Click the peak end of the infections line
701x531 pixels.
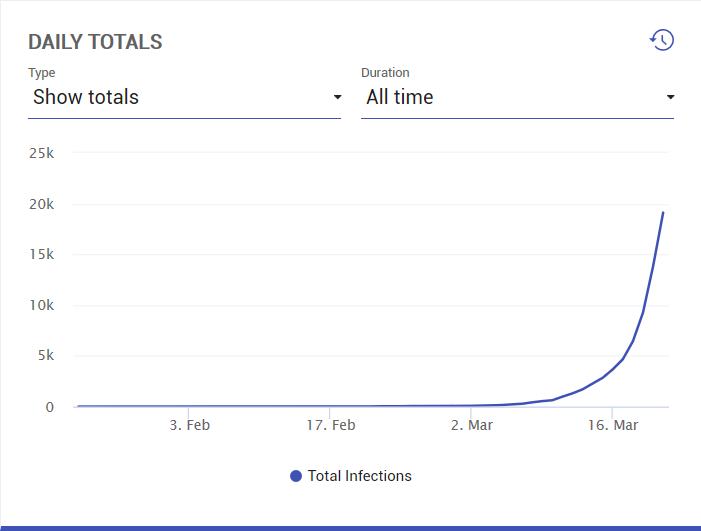(x=663, y=212)
